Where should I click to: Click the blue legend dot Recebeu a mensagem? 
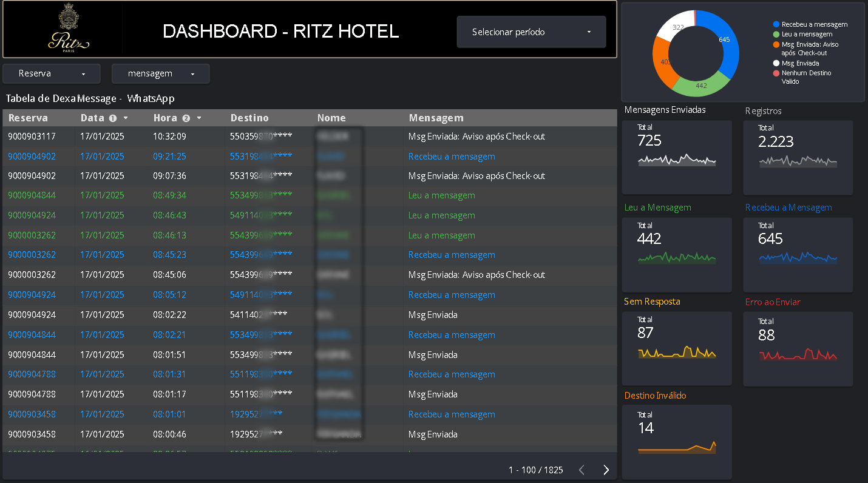tap(776, 24)
